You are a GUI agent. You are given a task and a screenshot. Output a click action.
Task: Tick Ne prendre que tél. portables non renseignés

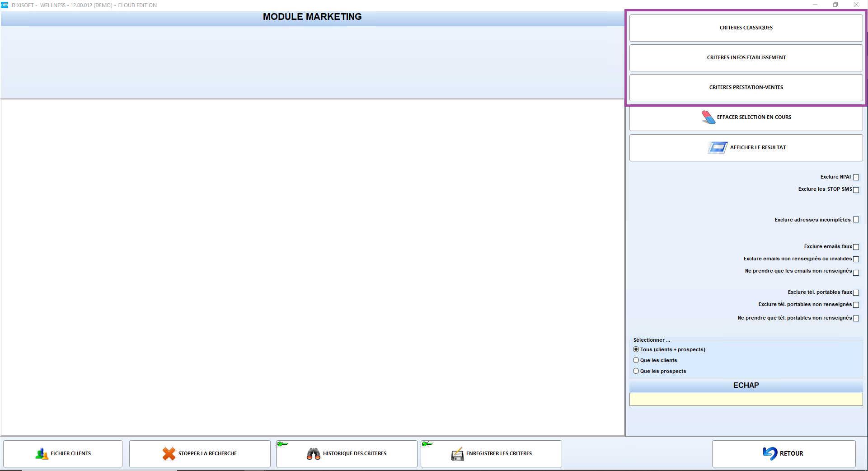tap(856, 318)
